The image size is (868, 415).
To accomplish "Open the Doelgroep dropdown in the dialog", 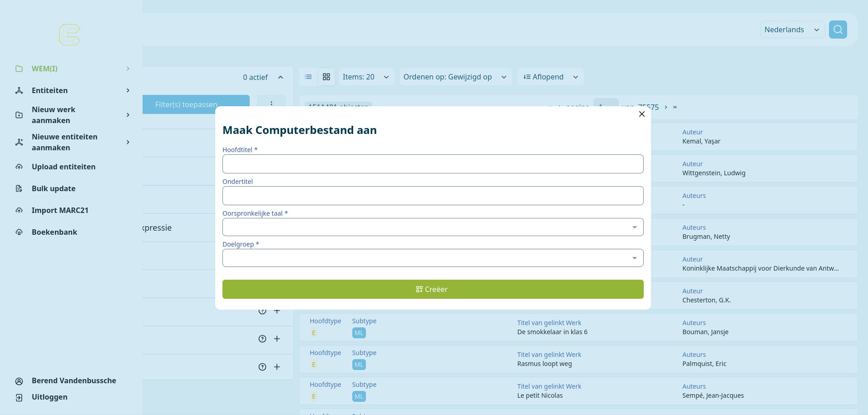I will click(x=634, y=258).
